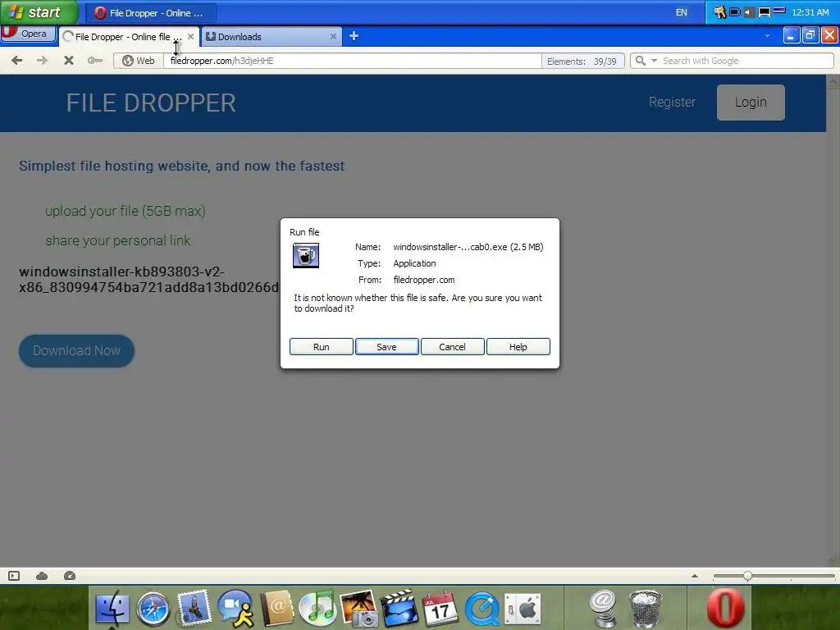Screen dimensions: 840x630
Task: Focus the filedropper.com address field
Action: tap(354, 61)
